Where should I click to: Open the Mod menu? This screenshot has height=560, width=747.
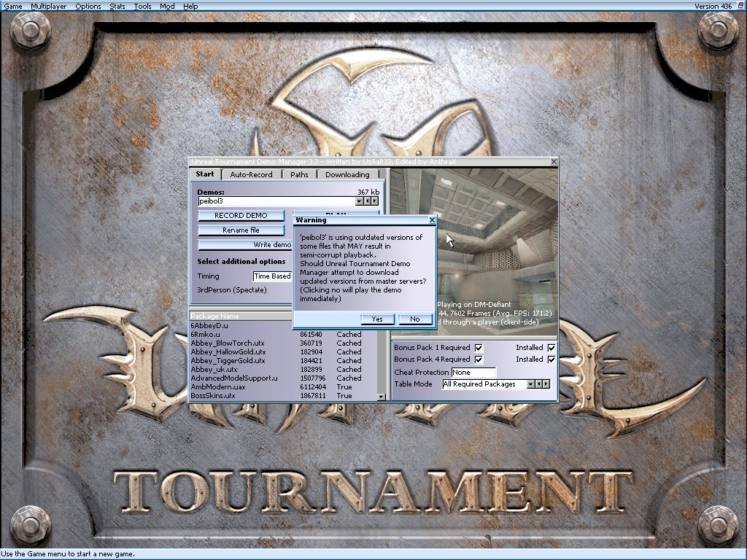tap(167, 6)
